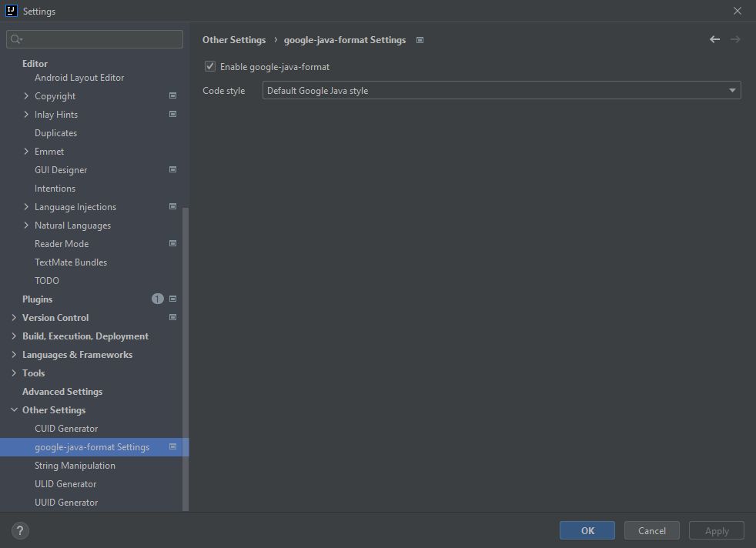Click the project-level icon beside Language Injections
Screen dimensions: 756x548
point(172,207)
